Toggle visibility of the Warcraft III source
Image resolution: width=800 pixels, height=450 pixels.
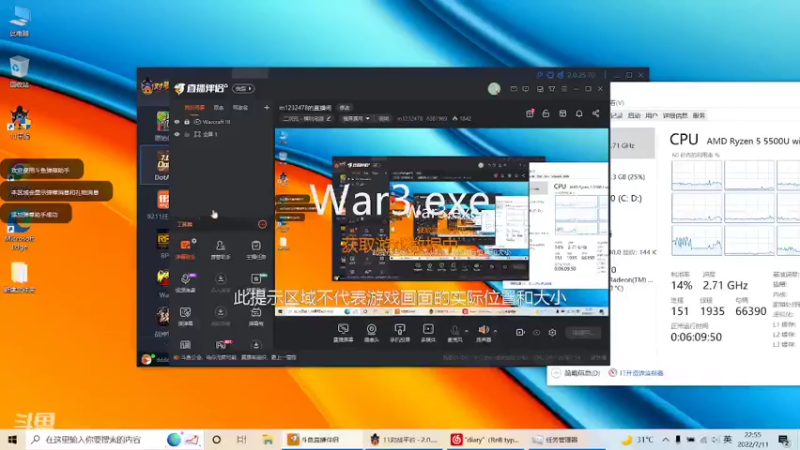177,122
